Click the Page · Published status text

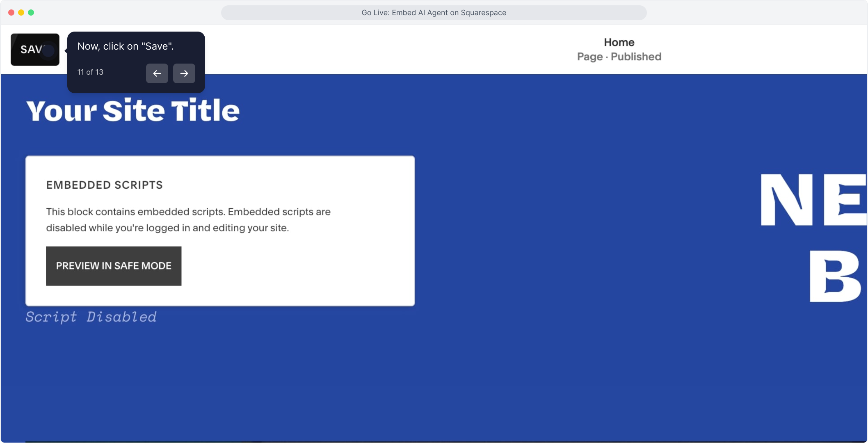tap(619, 57)
